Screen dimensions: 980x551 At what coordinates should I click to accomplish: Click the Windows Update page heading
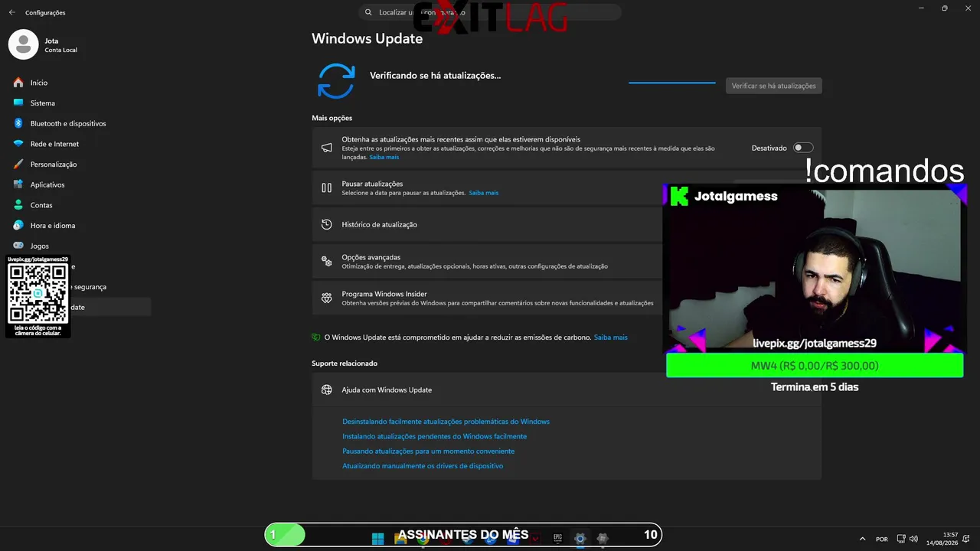tap(367, 38)
